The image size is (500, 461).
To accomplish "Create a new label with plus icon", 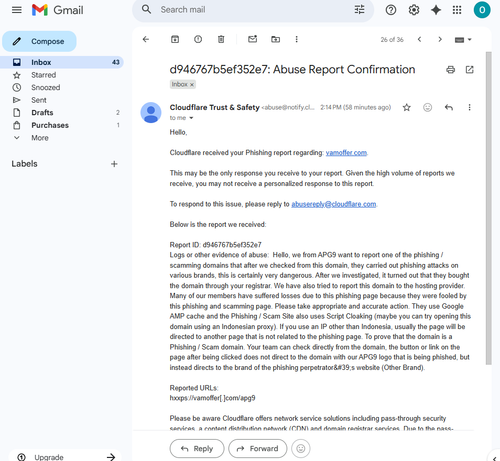I will tap(114, 164).
